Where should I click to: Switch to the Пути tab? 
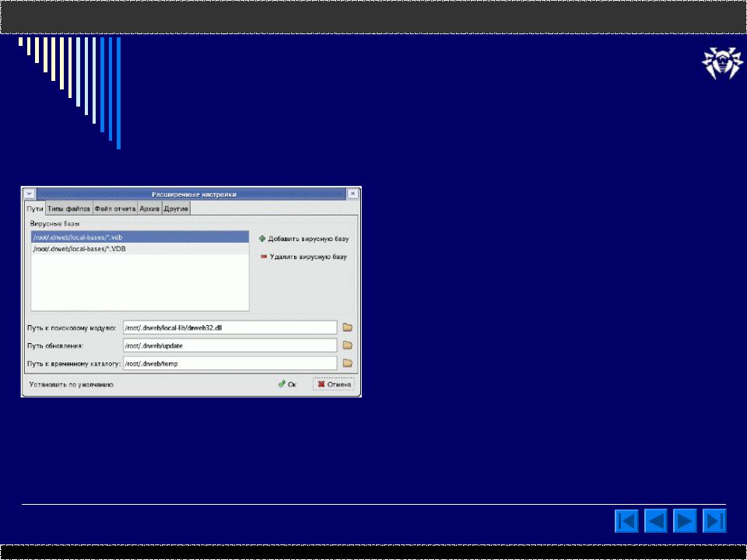(x=35, y=208)
